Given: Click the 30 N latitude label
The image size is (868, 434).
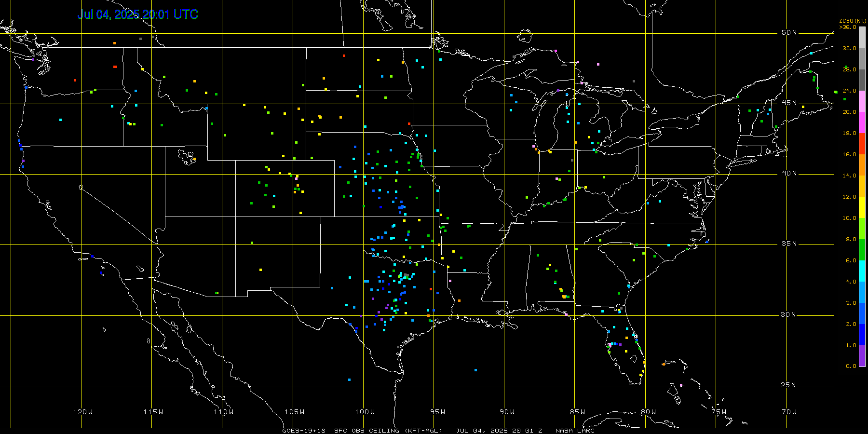Looking at the screenshot, I should 789,314.
